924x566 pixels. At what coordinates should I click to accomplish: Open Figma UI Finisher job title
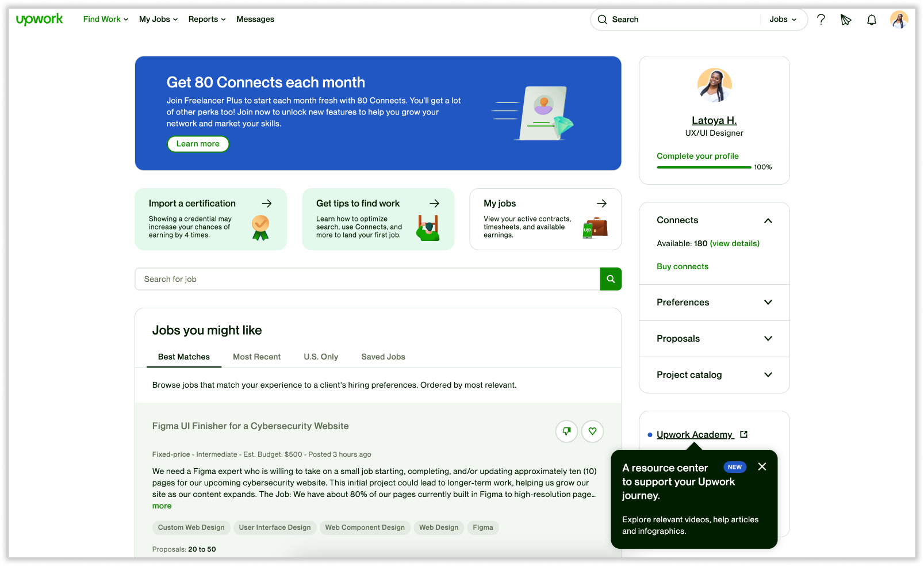coord(251,426)
